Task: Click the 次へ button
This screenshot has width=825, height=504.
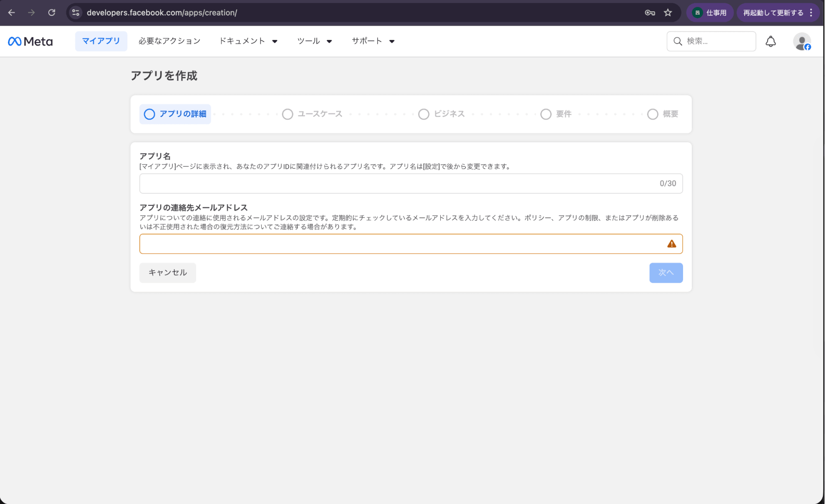Action: (x=666, y=273)
